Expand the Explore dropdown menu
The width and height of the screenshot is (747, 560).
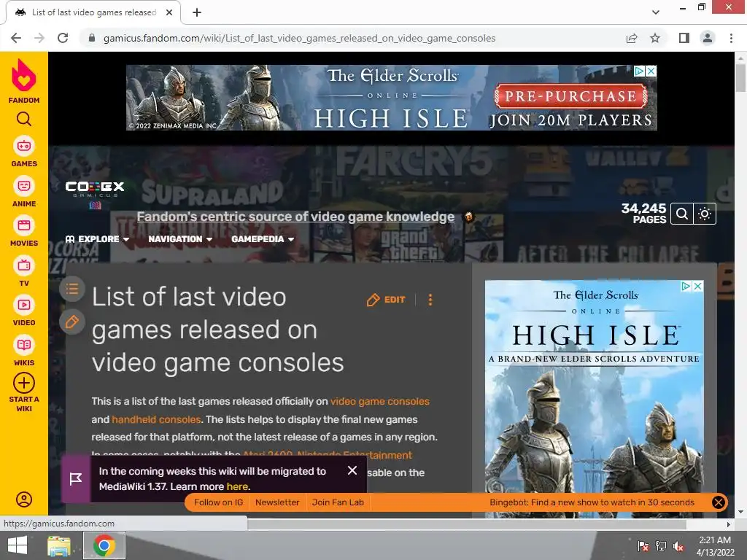(97, 239)
